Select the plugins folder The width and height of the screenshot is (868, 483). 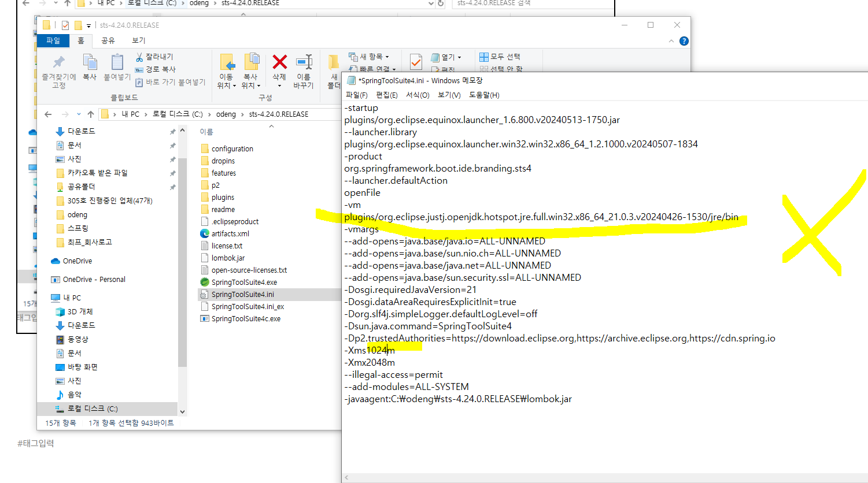[x=217, y=197]
